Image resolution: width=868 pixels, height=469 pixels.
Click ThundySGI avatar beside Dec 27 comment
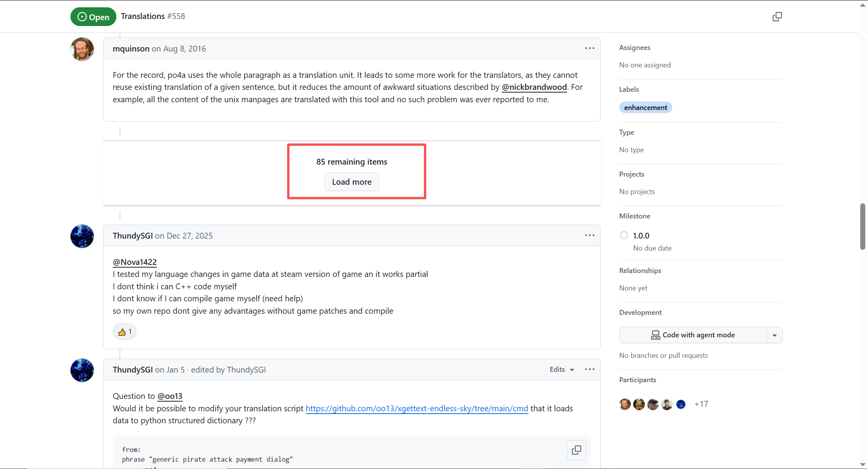pos(82,236)
